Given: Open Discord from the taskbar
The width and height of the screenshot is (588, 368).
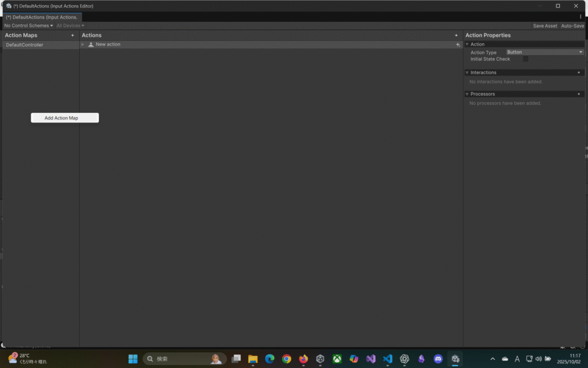Looking at the screenshot, I should (438, 359).
